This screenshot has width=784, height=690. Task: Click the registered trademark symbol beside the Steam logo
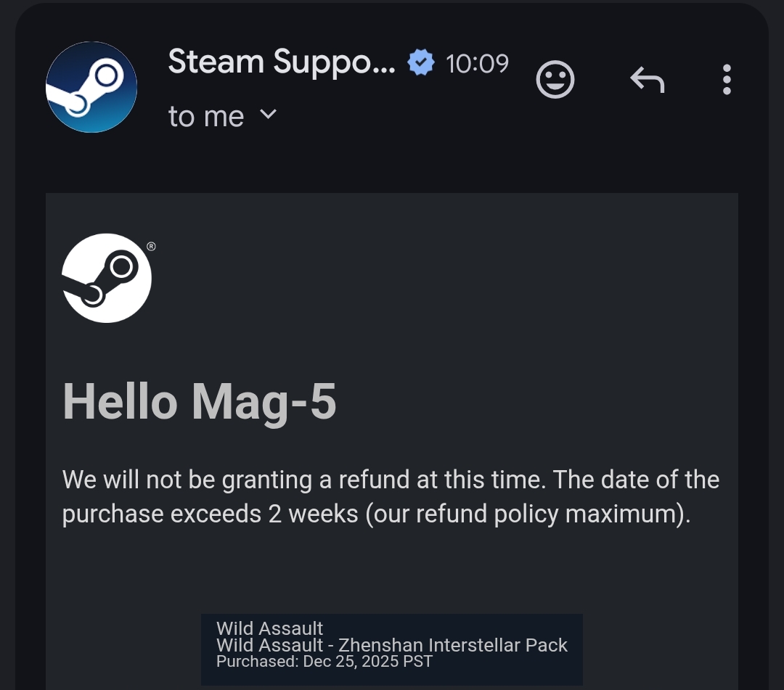(151, 246)
